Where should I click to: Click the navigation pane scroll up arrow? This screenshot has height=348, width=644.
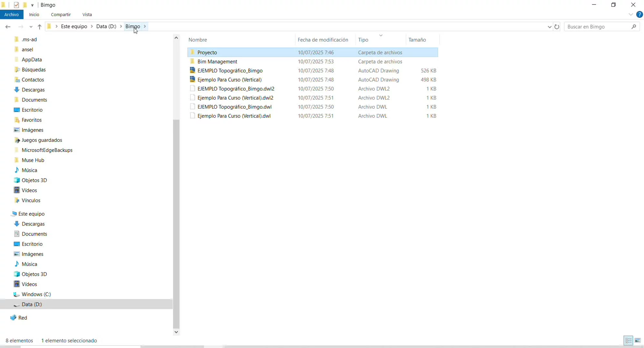[x=176, y=38]
